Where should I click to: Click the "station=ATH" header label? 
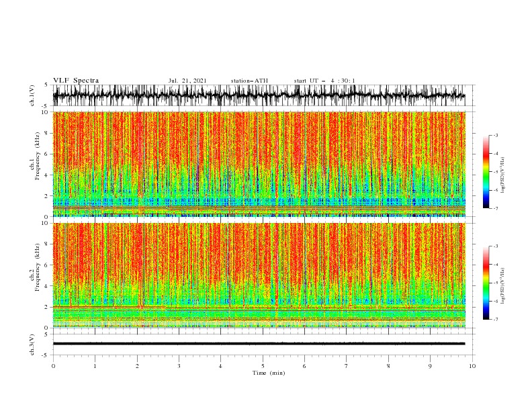tap(249, 81)
